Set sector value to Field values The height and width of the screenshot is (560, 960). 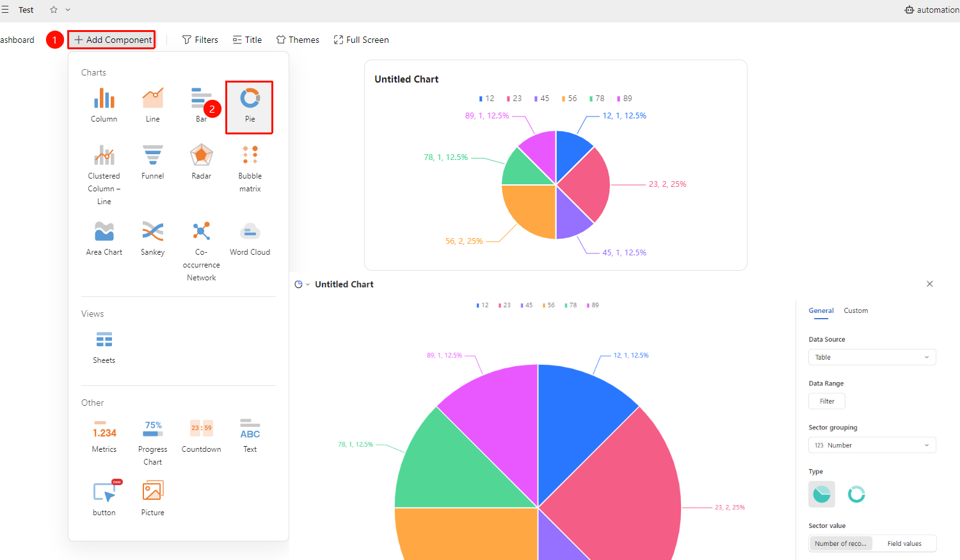pyautogui.click(x=904, y=543)
